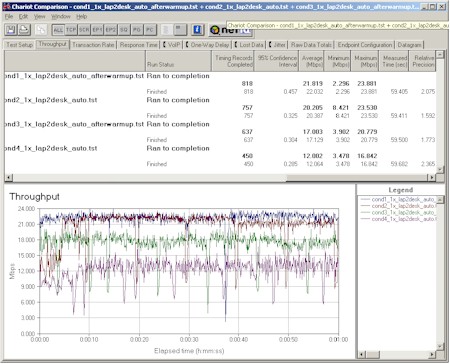Click the bold average value 21.819

coord(313,84)
